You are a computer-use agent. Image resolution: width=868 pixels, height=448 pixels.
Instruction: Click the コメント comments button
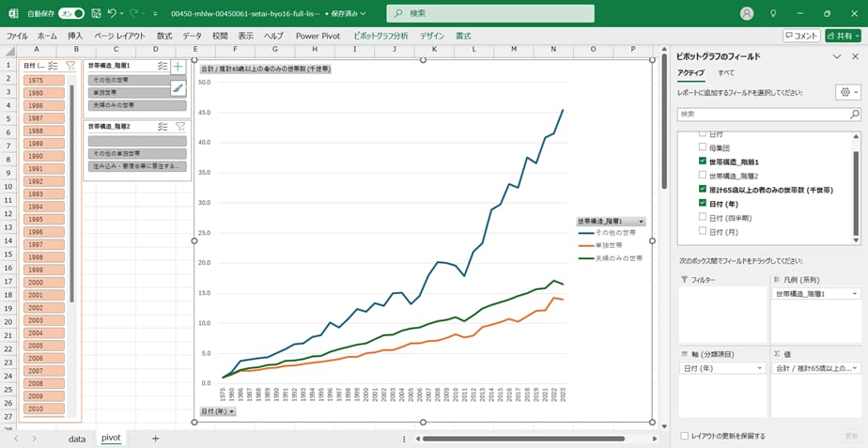pos(800,36)
